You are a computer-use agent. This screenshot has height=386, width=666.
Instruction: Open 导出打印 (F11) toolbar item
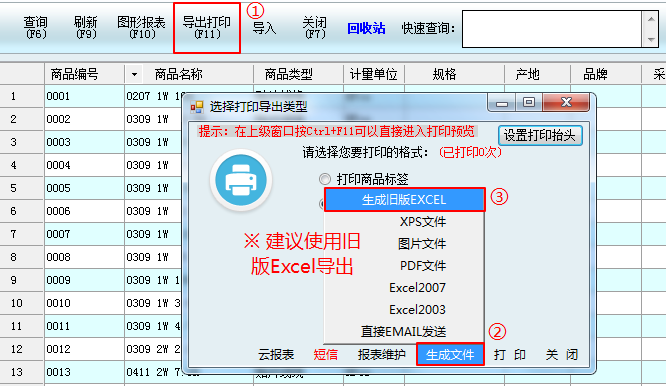[x=207, y=28]
